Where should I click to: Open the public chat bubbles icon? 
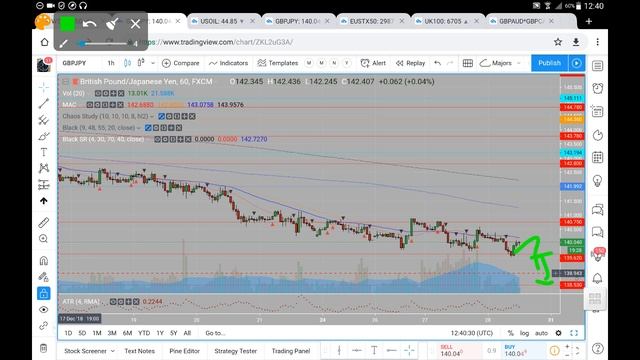(x=598, y=210)
